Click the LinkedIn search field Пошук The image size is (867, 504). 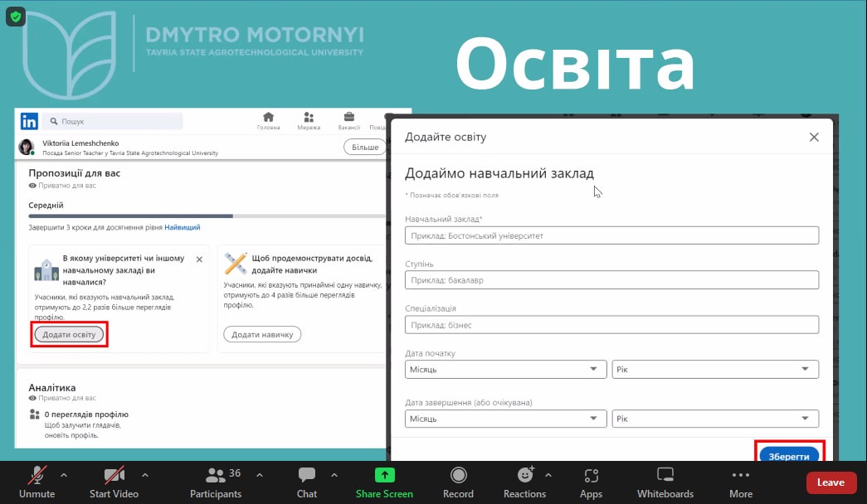pos(113,121)
